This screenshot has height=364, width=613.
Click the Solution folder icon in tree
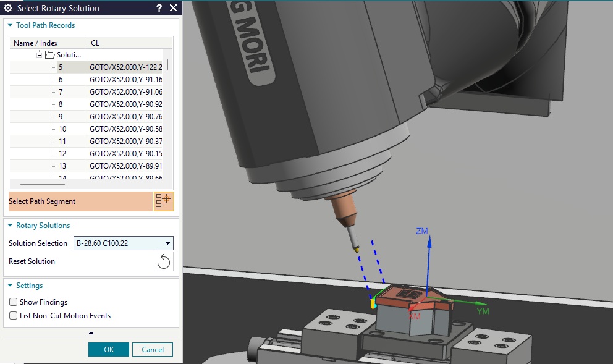pos(50,55)
